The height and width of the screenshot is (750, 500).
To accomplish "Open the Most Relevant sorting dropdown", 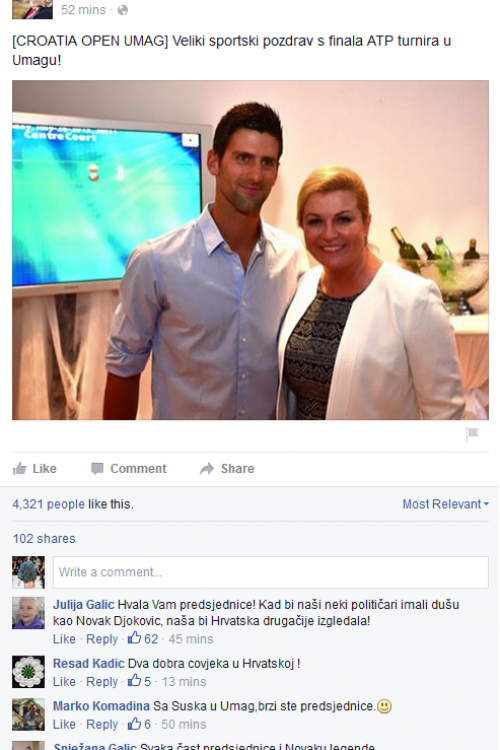I will (445, 504).
